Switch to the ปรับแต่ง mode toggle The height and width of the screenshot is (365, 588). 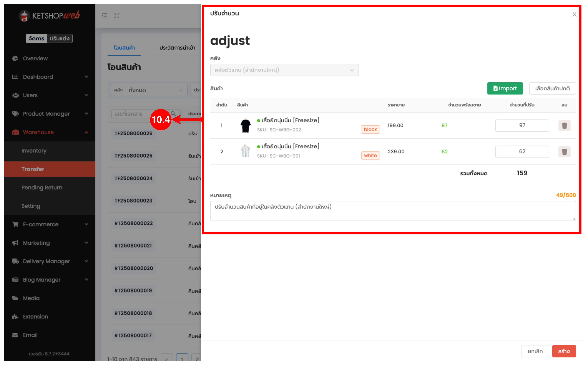point(60,38)
